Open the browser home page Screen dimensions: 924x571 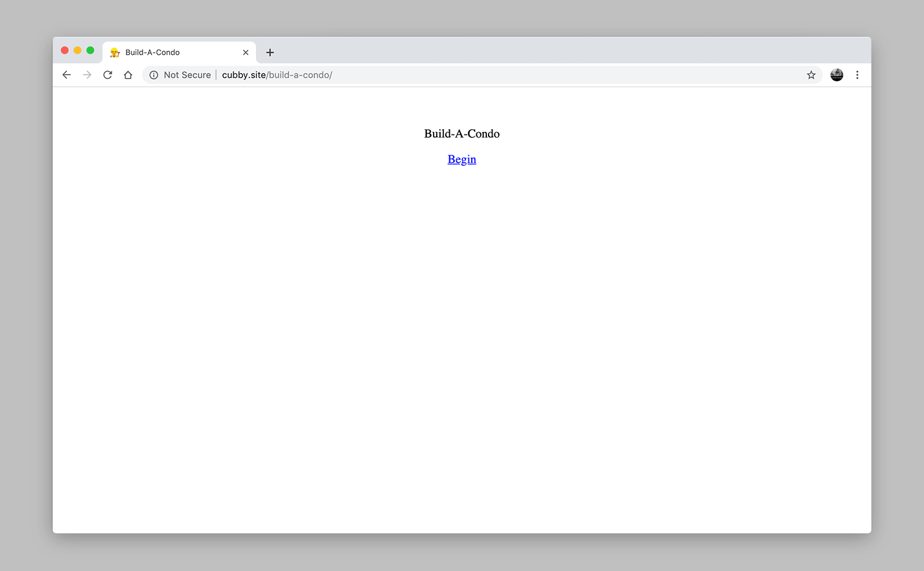click(x=128, y=75)
